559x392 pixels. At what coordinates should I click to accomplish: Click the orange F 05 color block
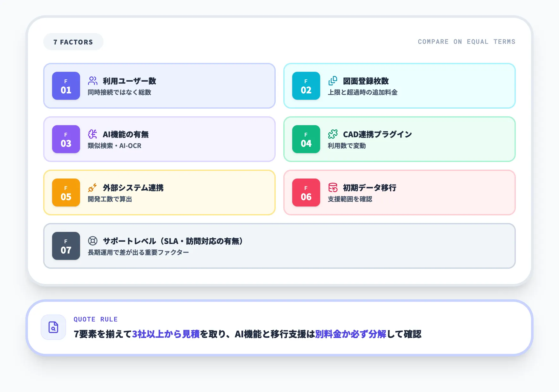coord(66,193)
